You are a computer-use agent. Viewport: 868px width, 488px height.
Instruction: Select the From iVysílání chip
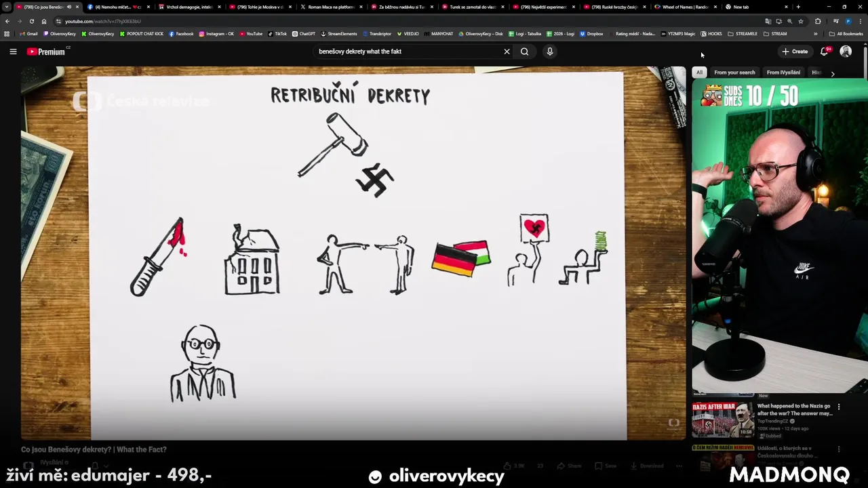(783, 73)
